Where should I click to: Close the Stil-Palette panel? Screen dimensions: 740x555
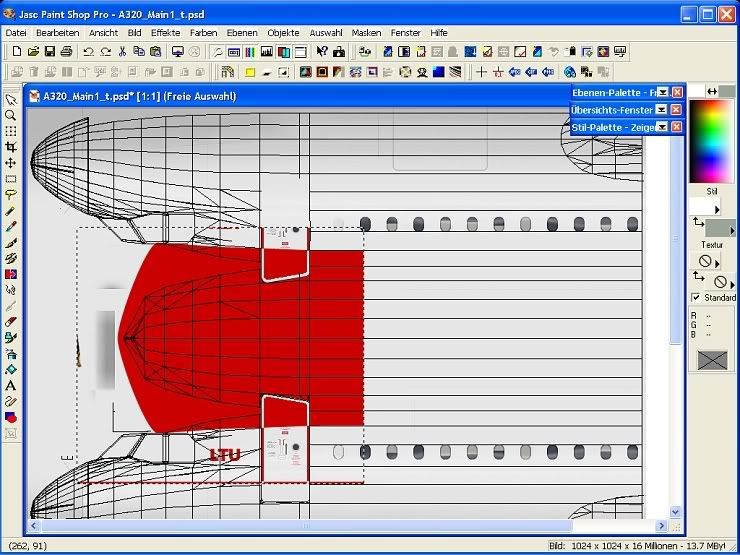tap(677, 127)
